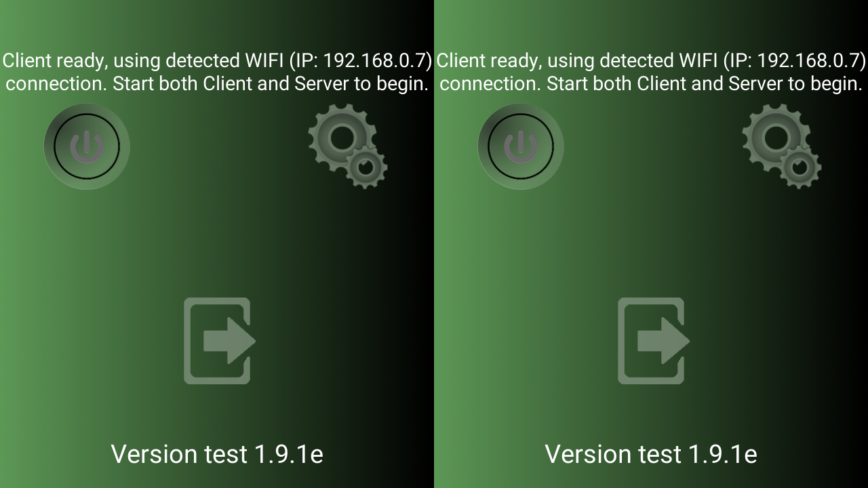The height and width of the screenshot is (488, 868).
Task: Click right-eye 'Version test 1.9.1e' label
Action: (651, 454)
